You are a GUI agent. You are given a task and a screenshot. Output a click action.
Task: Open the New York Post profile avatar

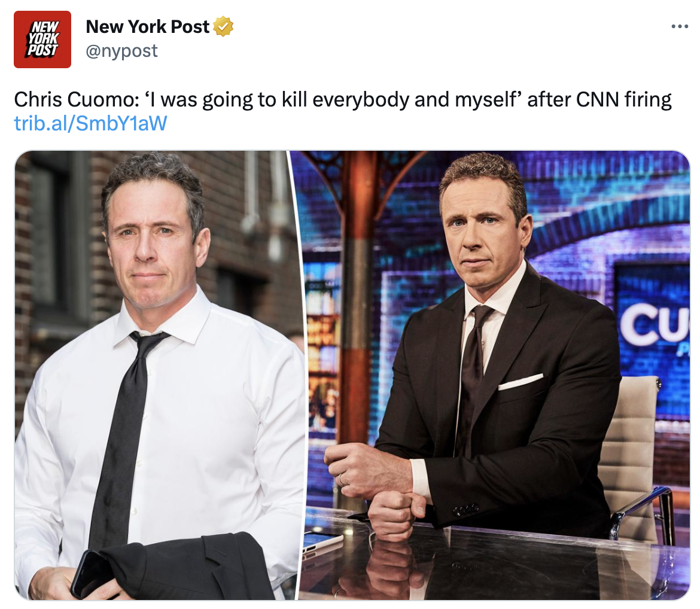pyautogui.click(x=42, y=39)
